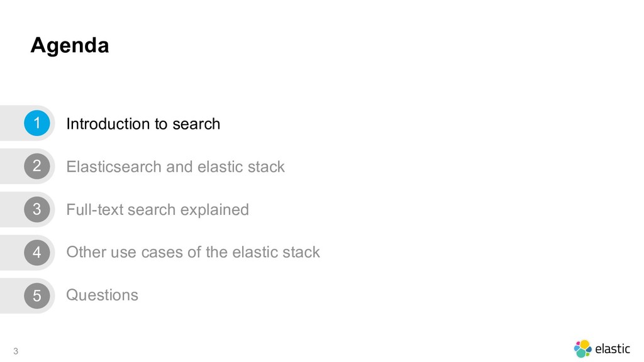This screenshot has width=644, height=362.
Task: Click the gray number 3 circle
Action: [x=37, y=209]
